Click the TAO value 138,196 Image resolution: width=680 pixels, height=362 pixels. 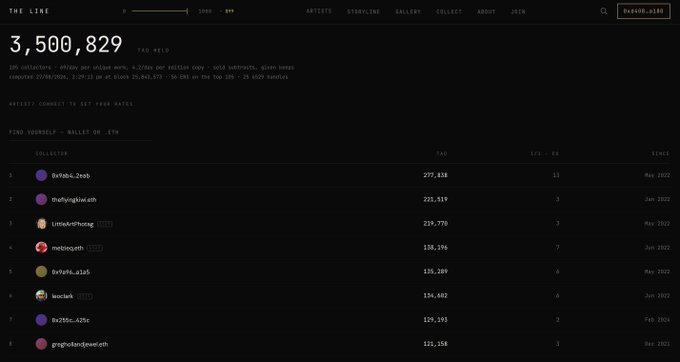pyautogui.click(x=435, y=248)
